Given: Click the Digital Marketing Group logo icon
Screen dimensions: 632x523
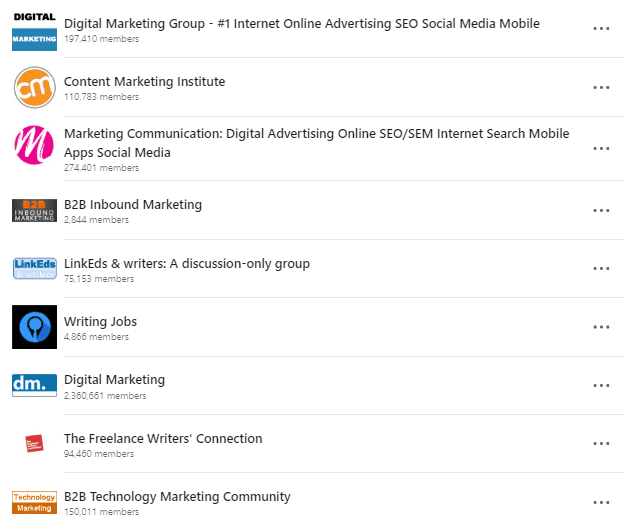Looking at the screenshot, I should [x=34, y=29].
